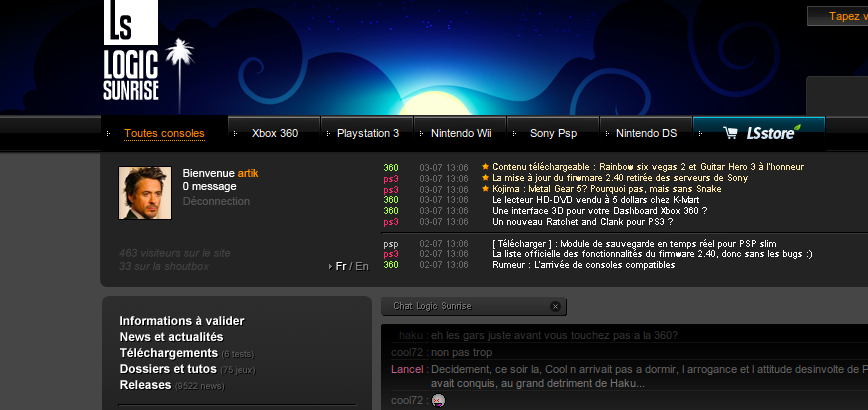Open news Contenu téléchargeable Rainbow six vegas 2
Viewport: 868px width, 410px height.
pos(648,167)
